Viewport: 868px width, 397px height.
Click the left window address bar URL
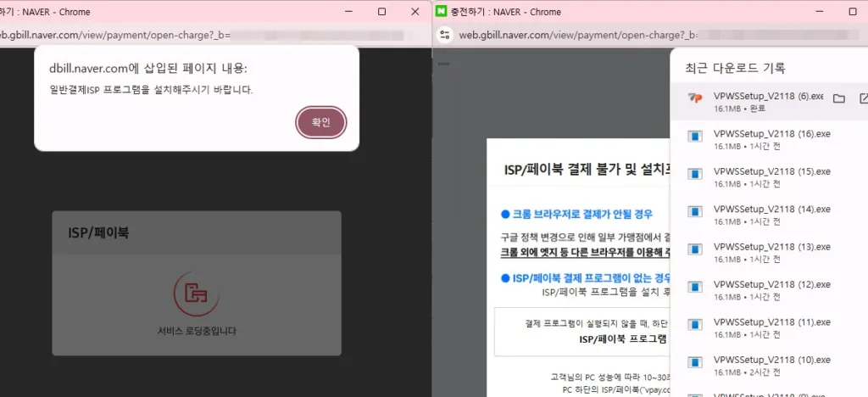tap(114, 35)
